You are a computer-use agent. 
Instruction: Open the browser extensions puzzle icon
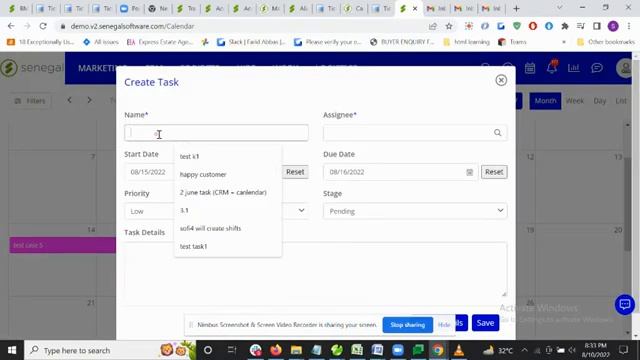coord(565,26)
